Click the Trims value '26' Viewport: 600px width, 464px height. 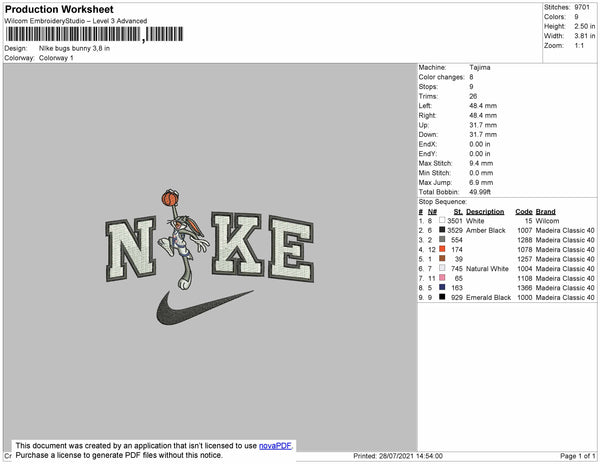[473, 96]
